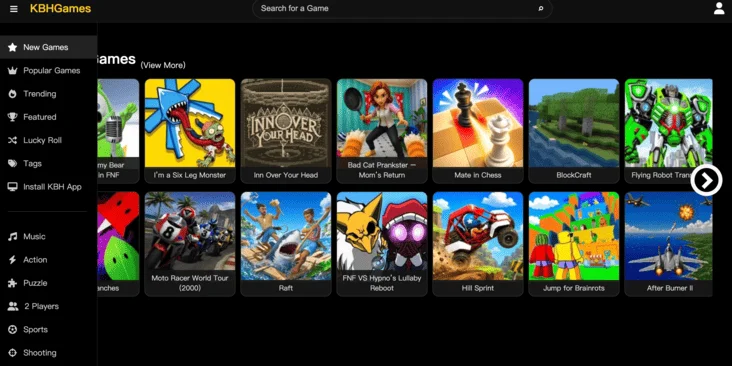732x366 pixels.
Task: Open Flying Robot game thumbnail
Action: coord(669,123)
